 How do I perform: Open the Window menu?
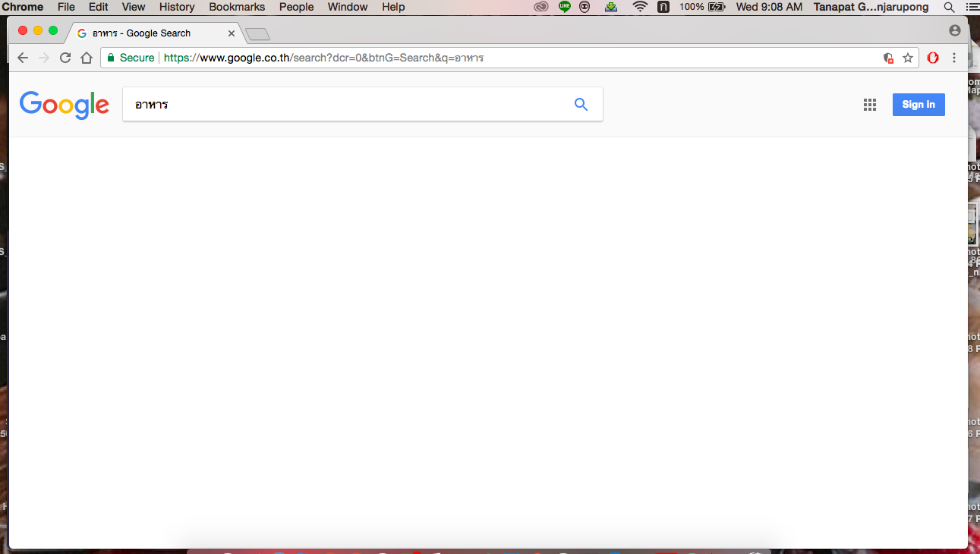pos(348,7)
